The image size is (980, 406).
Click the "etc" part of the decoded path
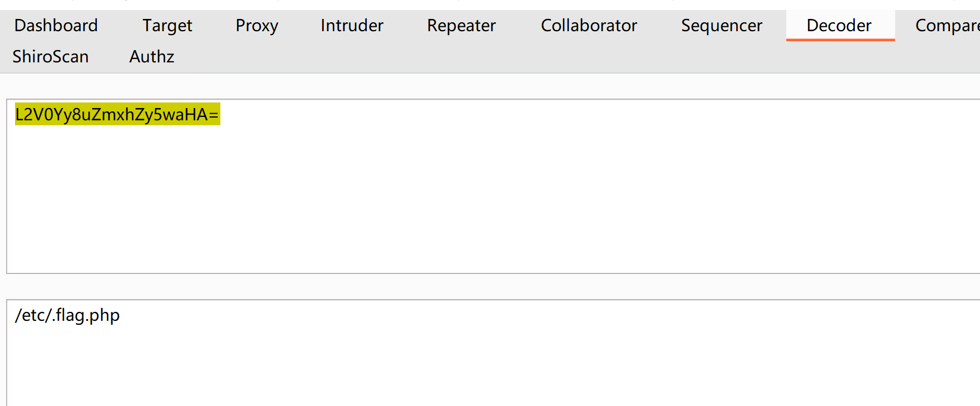33,316
